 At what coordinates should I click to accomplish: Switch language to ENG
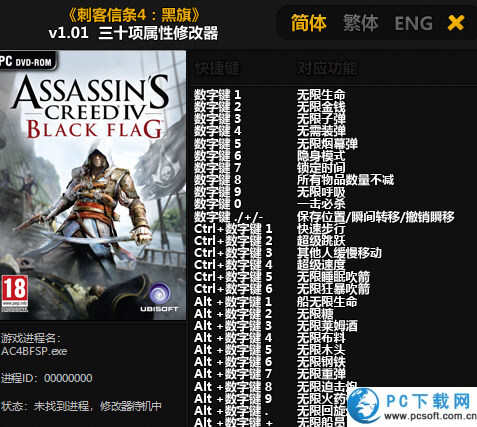tap(413, 23)
